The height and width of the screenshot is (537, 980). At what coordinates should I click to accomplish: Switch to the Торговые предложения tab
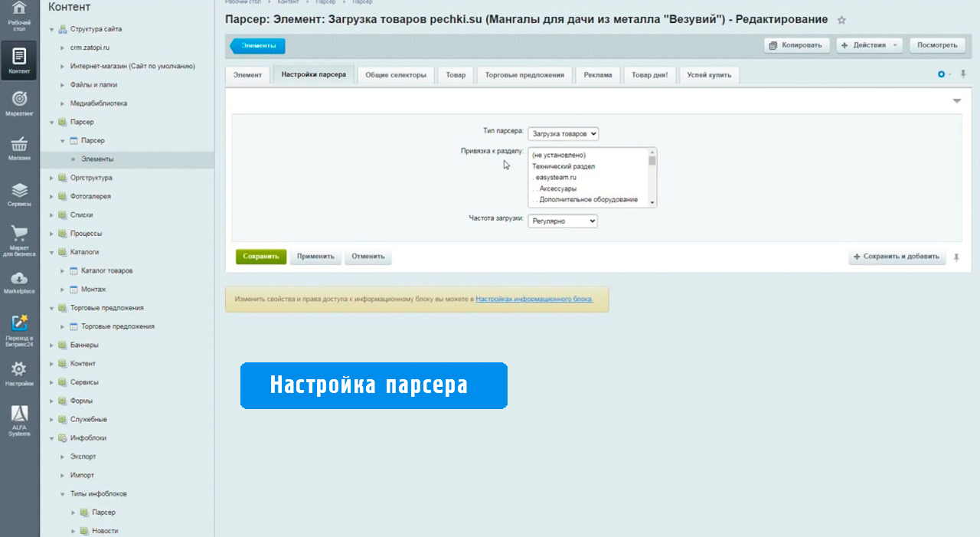click(524, 75)
